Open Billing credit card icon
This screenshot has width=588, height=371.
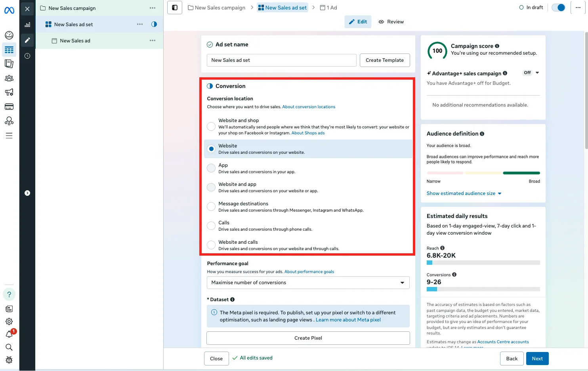click(9, 107)
